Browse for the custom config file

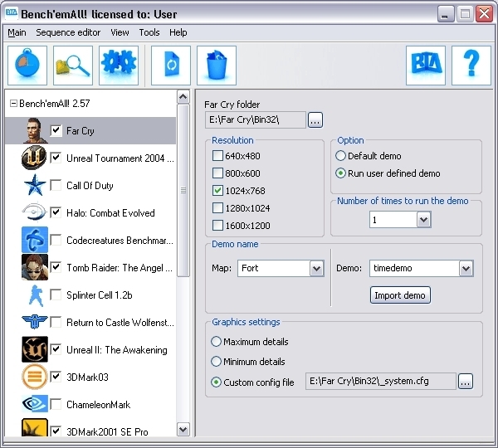pyautogui.click(x=466, y=382)
